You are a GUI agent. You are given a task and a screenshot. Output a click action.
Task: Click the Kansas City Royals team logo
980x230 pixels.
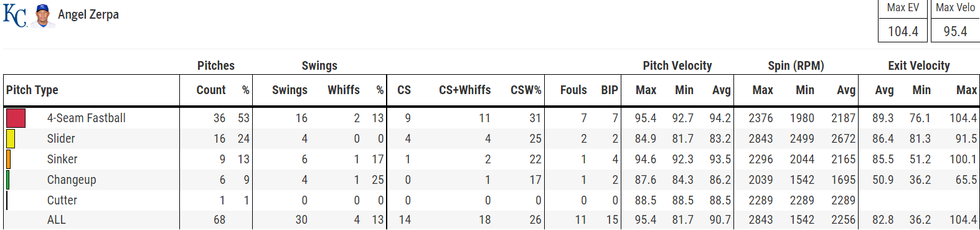pyautogui.click(x=16, y=16)
